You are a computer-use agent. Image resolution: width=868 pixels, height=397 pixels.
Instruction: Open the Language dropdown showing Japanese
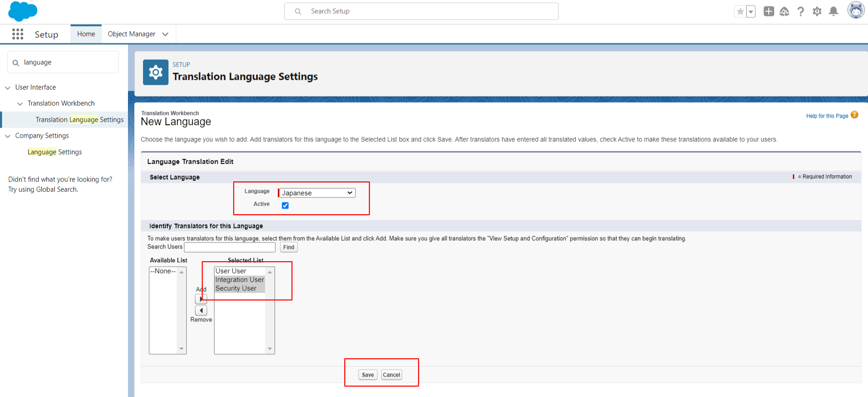tap(317, 193)
